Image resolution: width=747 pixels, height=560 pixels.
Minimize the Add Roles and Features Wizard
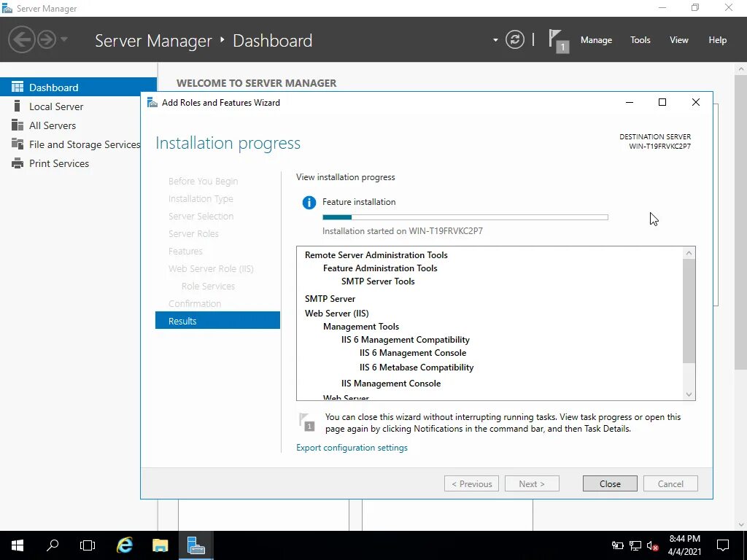click(x=630, y=102)
